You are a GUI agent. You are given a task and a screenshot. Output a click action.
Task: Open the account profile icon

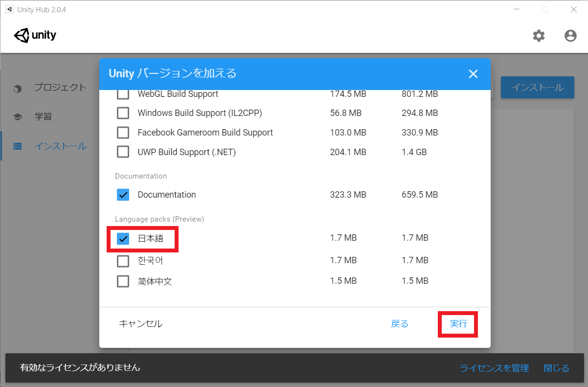pyautogui.click(x=570, y=36)
